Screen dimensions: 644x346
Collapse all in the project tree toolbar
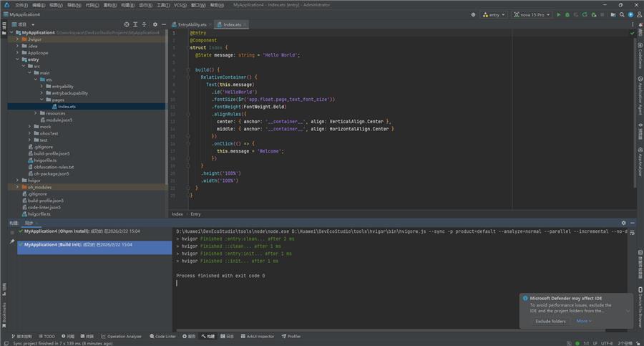(144, 24)
